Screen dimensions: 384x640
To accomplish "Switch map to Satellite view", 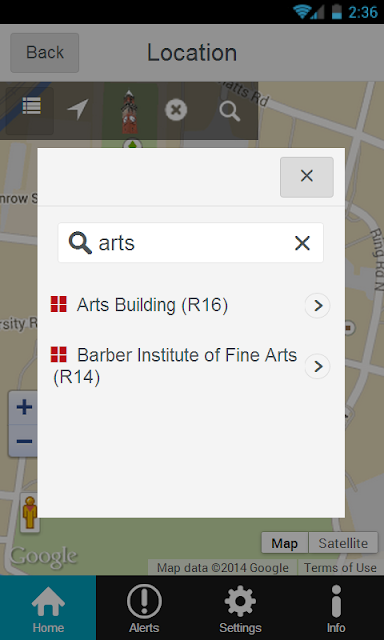I will (343, 543).
